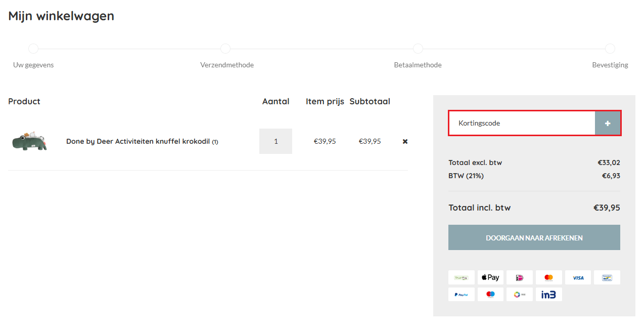Viewport: 644px width, 327px height.
Task: Click the Bancontact Mister Cash icon
Action: [607, 277]
